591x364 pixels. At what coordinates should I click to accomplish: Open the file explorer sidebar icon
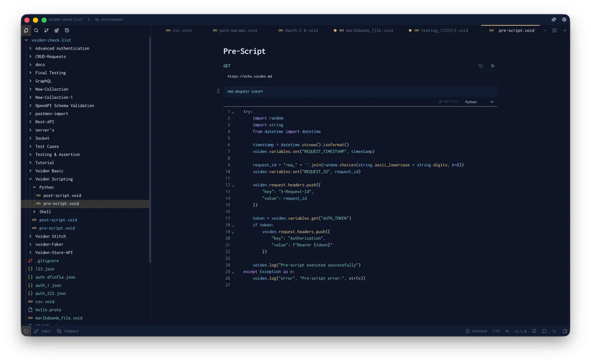[26, 30]
